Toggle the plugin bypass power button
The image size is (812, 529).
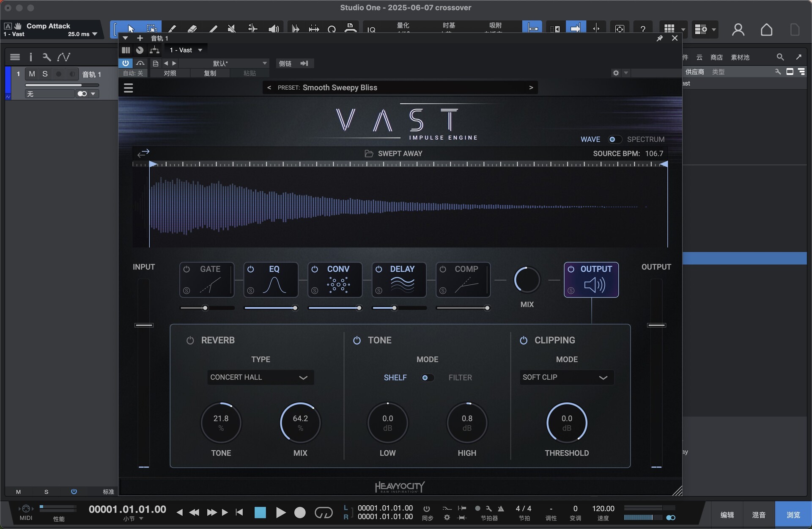click(126, 63)
